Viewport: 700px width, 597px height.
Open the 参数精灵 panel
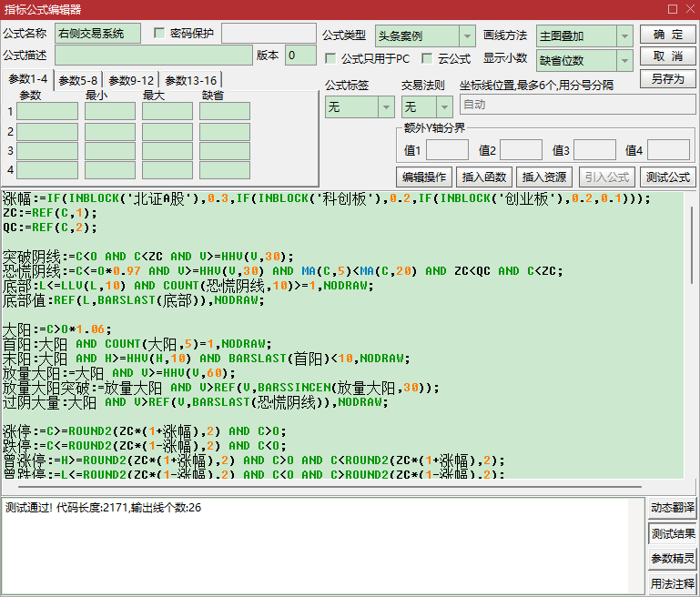click(673, 559)
